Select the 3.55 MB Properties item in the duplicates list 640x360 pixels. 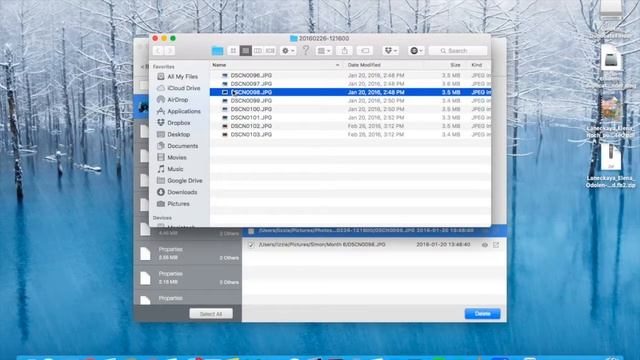[188, 253]
